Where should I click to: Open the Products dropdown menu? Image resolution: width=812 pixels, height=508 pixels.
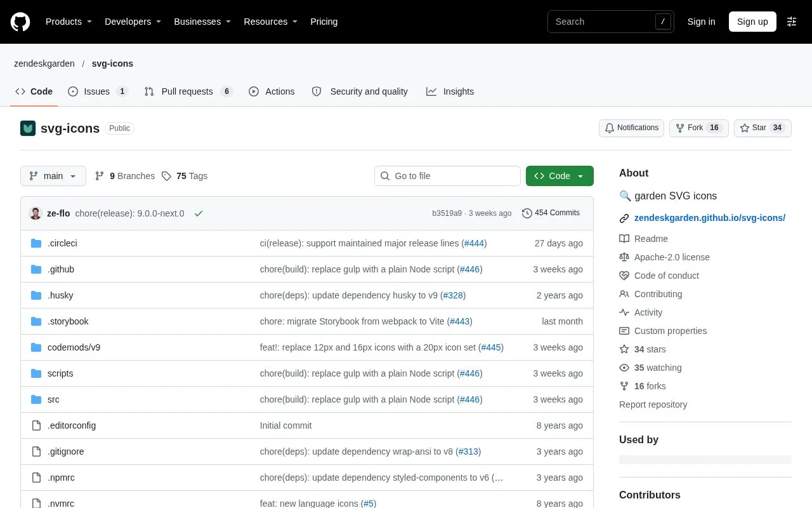pos(69,22)
